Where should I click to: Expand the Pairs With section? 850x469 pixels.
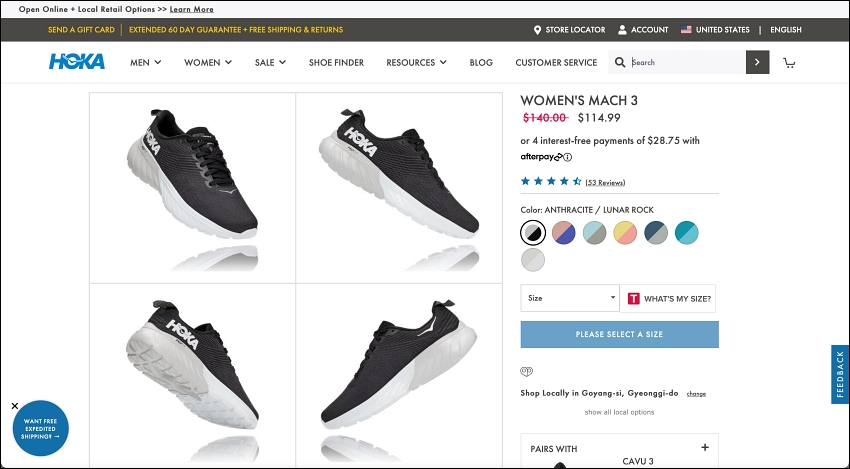[705, 447]
